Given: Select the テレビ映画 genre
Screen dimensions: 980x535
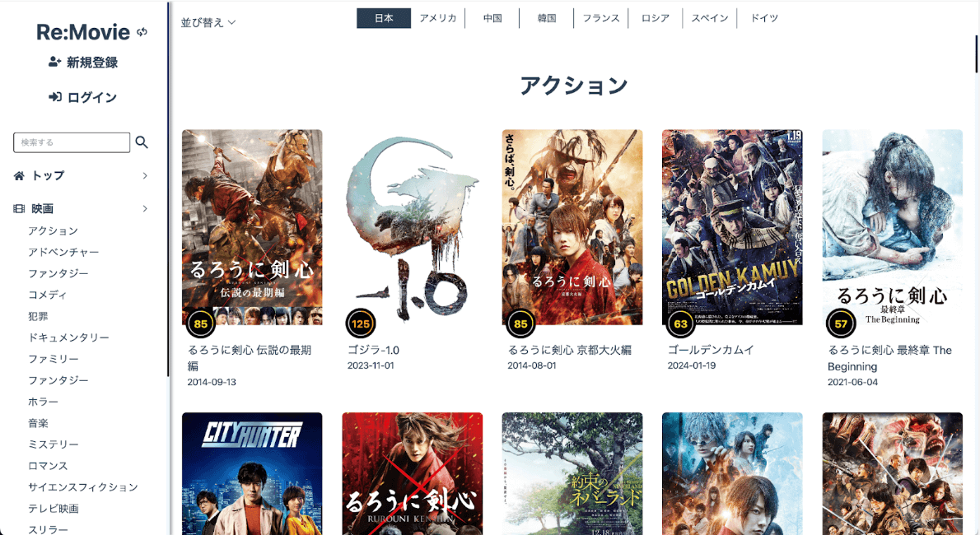Looking at the screenshot, I should (54, 508).
